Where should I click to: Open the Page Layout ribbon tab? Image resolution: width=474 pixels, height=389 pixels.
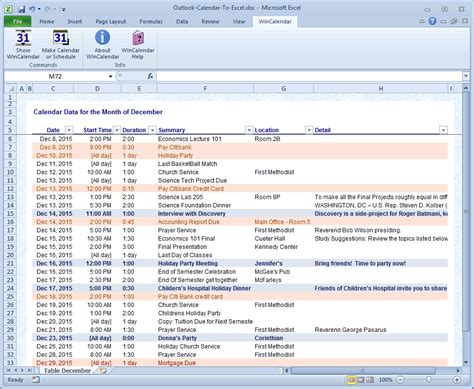(x=111, y=21)
